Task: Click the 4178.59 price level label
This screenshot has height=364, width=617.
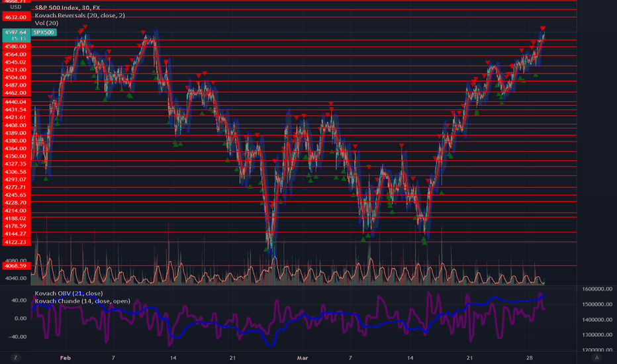Action: (16, 226)
